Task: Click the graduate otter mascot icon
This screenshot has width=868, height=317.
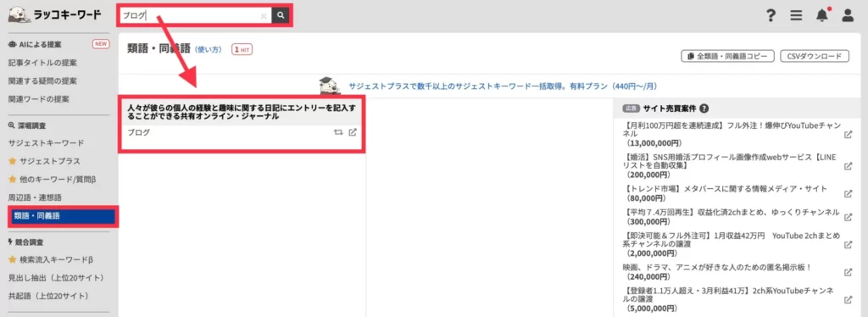Action: [x=330, y=86]
